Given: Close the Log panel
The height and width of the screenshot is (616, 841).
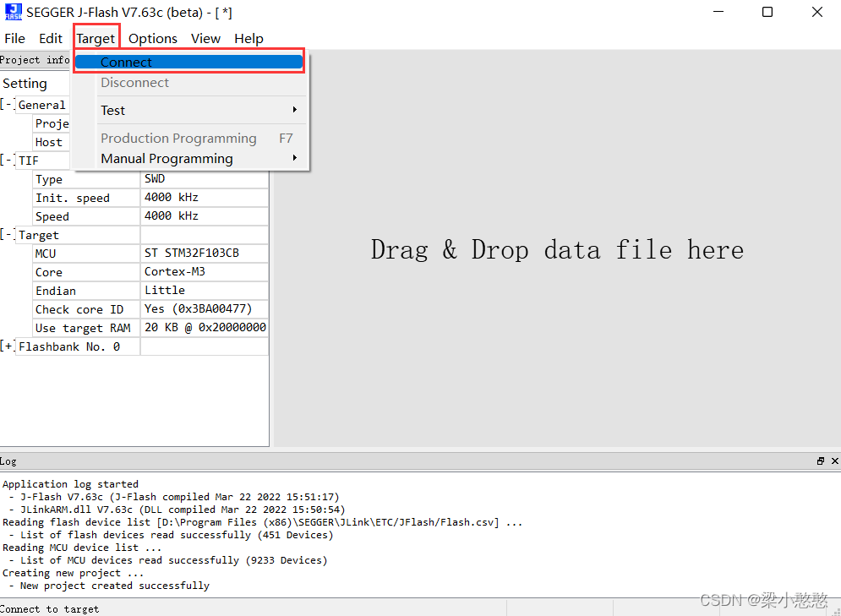Looking at the screenshot, I should [835, 461].
